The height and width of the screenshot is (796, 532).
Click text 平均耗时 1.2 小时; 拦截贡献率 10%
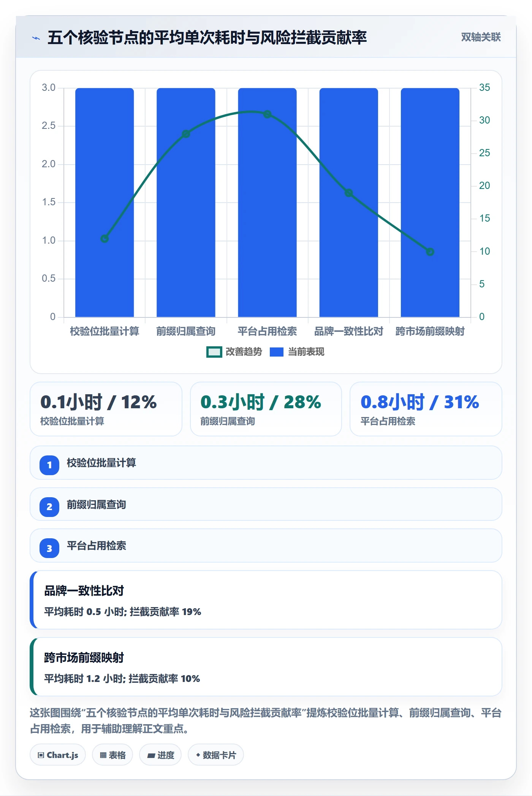[x=122, y=679]
